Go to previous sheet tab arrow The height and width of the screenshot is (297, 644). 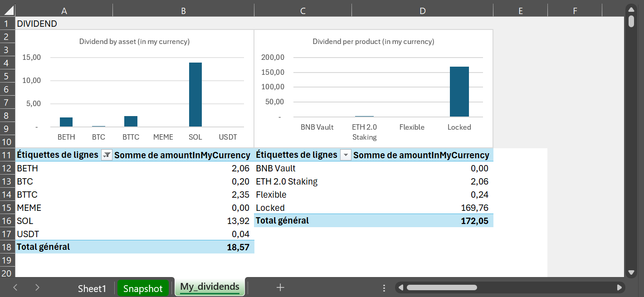click(15, 287)
